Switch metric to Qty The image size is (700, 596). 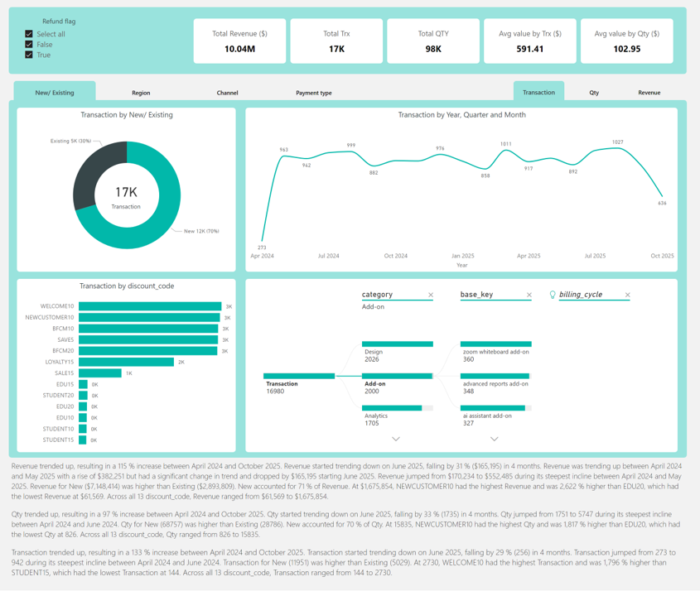pos(594,93)
